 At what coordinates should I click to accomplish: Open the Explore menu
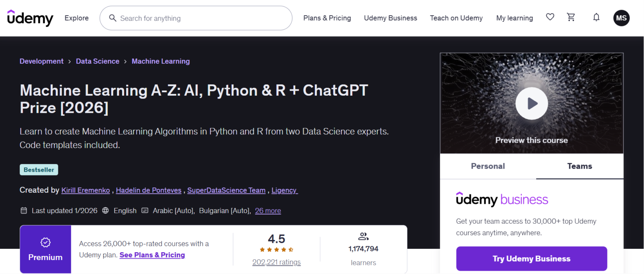click(x=76, y=18)
